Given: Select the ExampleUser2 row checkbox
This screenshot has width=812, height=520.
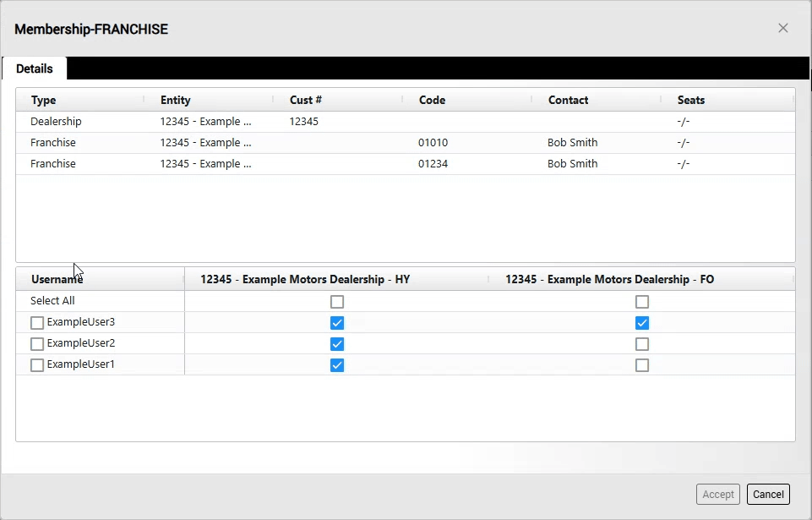Looking at the screenshot, I should [x=37, y=344].
